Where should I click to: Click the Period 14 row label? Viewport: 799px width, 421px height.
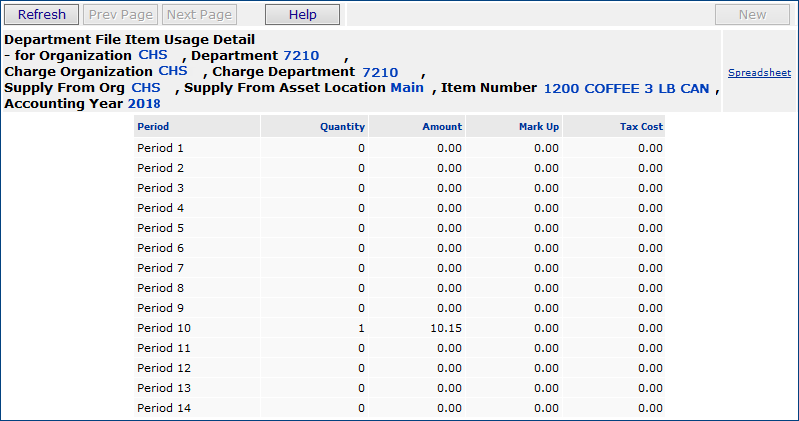click(163, 408)
